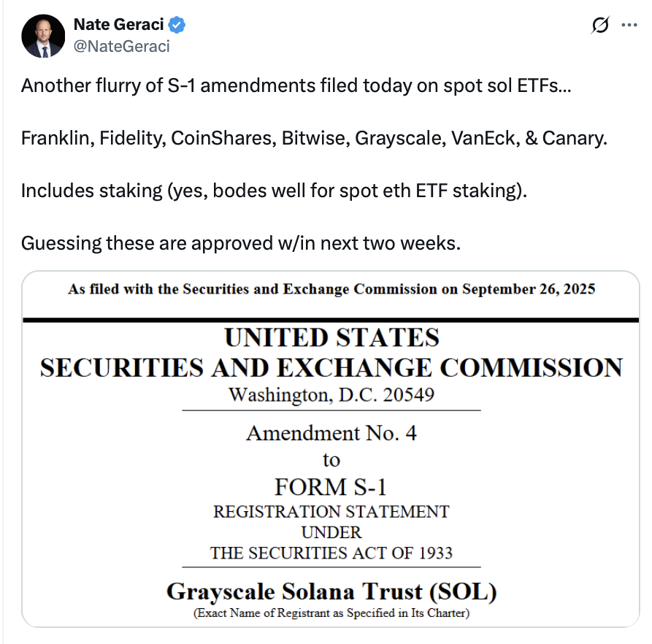This screenshot has width=652, height=644.
Task: Click 'SECURITIES AND EXCHANGE COMMISSION' heading text
Action: tap(331, 367)
